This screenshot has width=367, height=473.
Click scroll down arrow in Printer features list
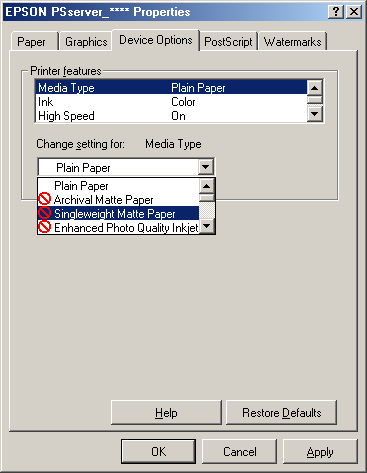[x=315, y=114]
